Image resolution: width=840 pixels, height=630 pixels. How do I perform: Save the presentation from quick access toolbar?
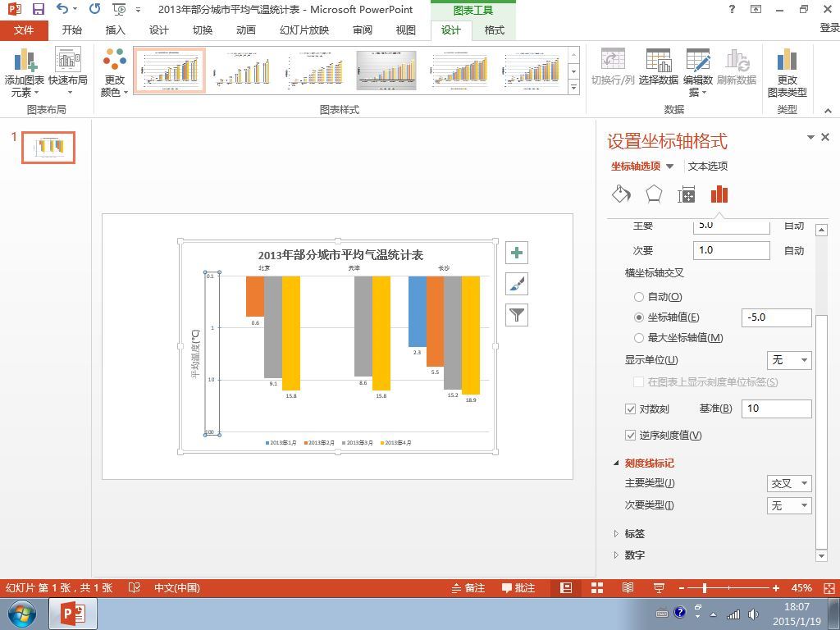point(38,9)
